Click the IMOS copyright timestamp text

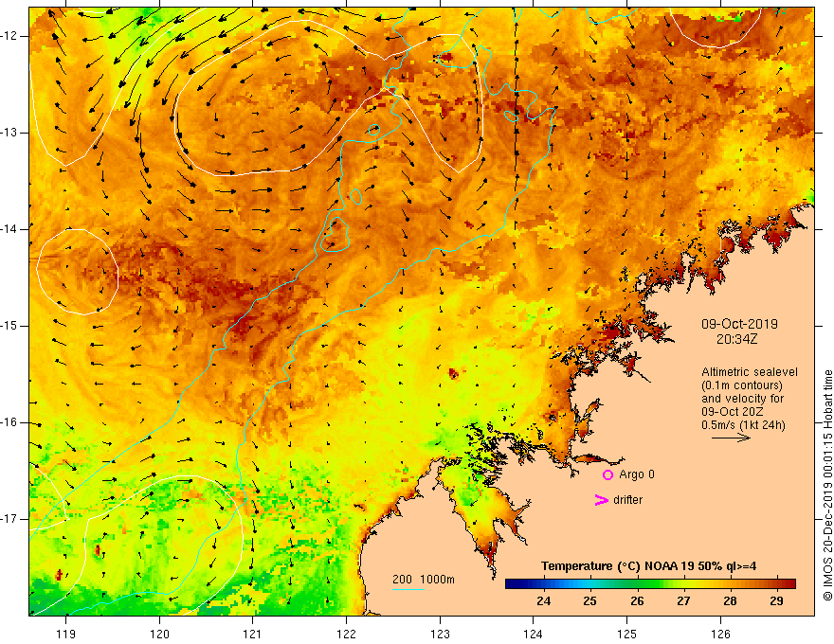coord(827,486)
